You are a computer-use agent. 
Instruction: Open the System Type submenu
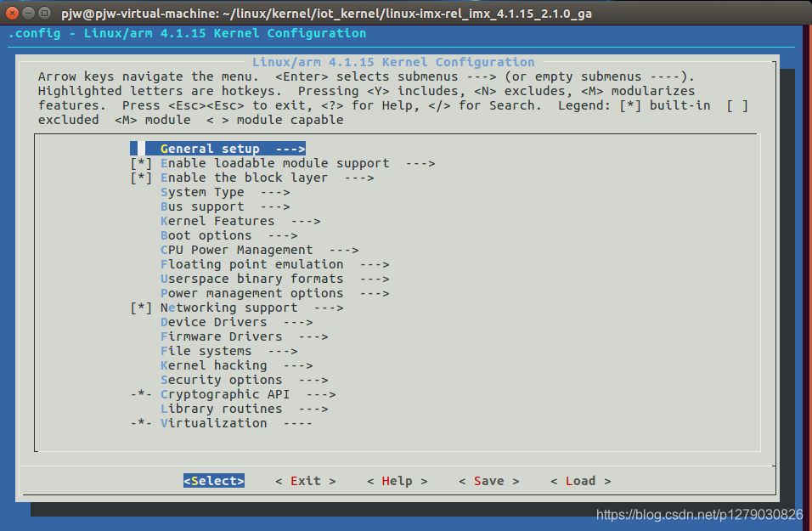[225, 192]
